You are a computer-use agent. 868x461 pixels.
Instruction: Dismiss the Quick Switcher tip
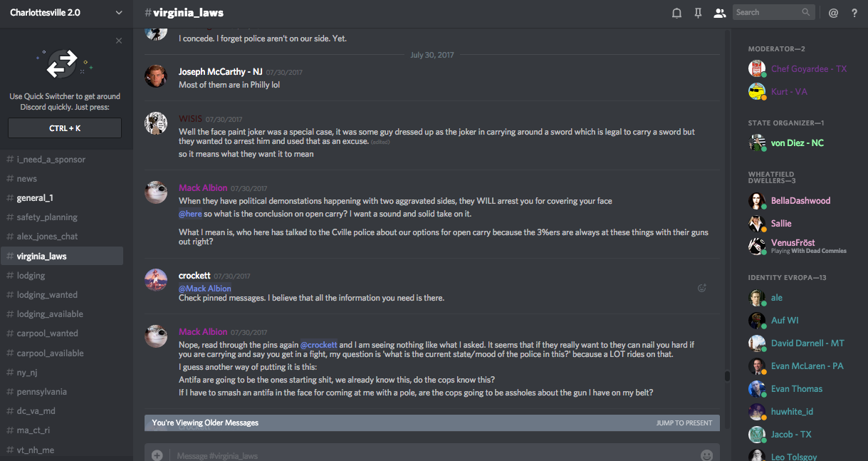(x=119, y=41)
